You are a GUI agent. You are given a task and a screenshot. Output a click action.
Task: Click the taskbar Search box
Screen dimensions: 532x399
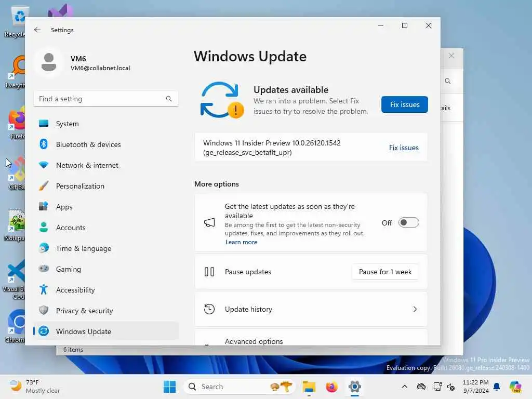point(240,387)
